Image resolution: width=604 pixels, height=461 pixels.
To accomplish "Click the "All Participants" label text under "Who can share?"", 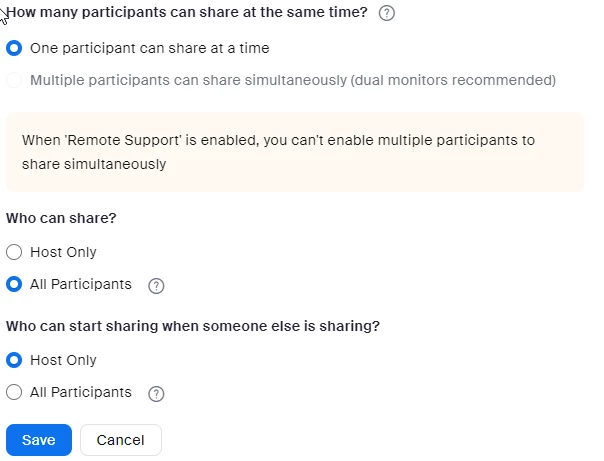I will point(80,285).
